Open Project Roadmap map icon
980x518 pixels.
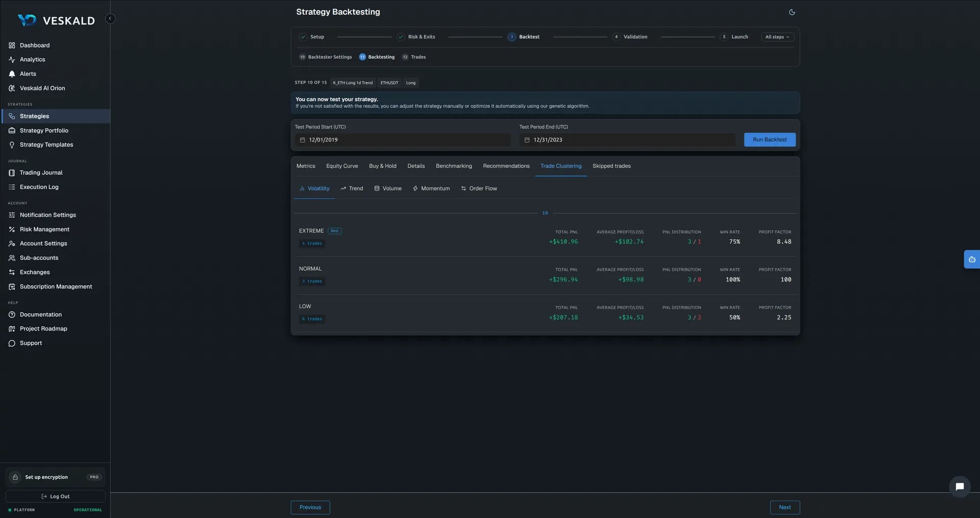[x=12, y=329]
